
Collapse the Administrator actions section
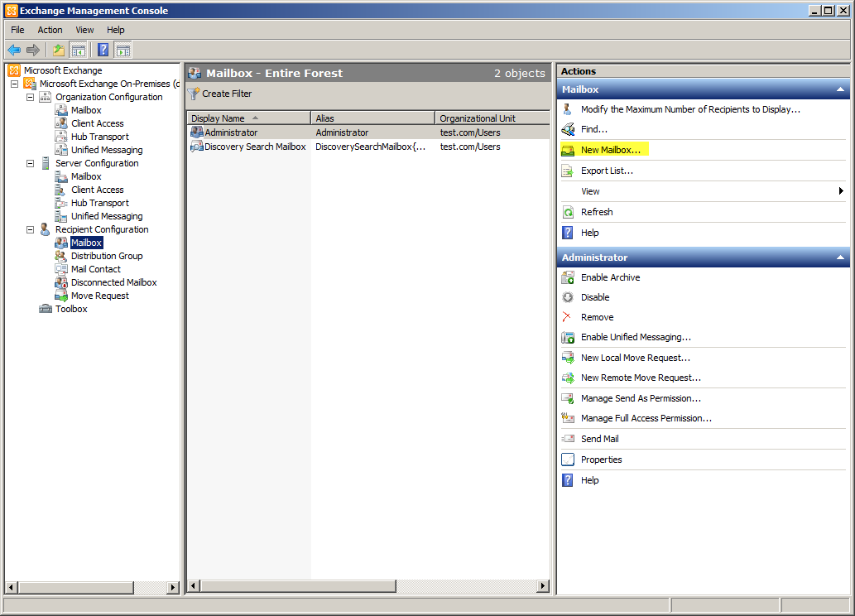pos(840,257)
